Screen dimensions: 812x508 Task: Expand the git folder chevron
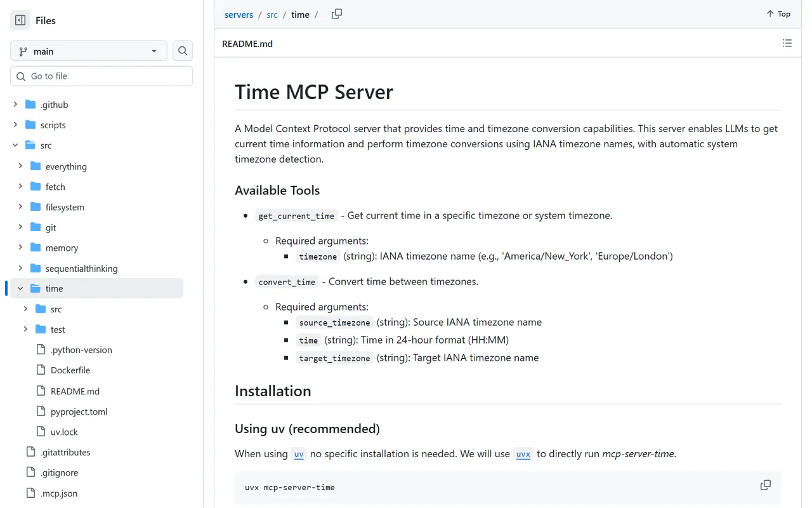20,227
